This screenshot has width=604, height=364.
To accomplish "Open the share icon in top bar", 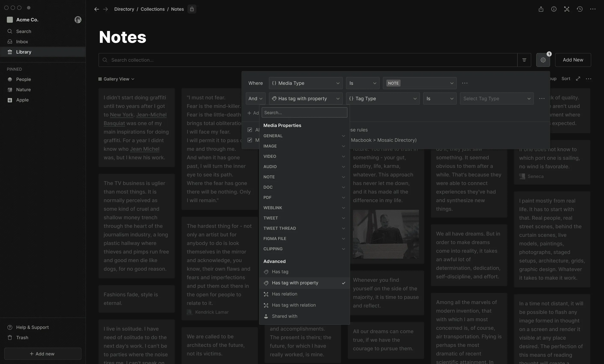I will (541, 9).
